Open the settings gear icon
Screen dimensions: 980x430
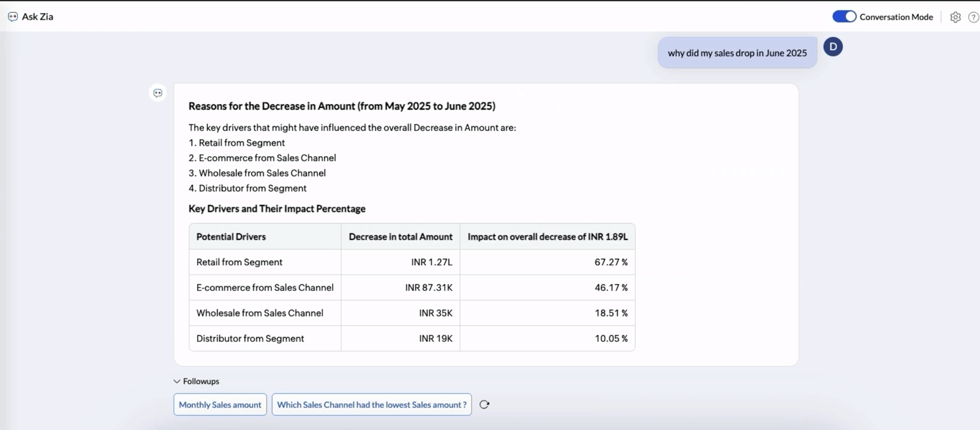click(x=955, y=17)
